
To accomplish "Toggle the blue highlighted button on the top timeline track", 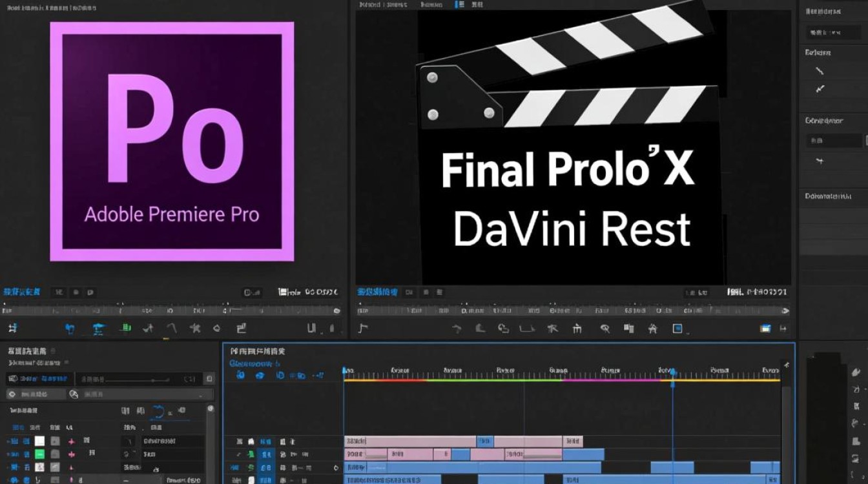I will pyautogui.click(x=265, y=441).
